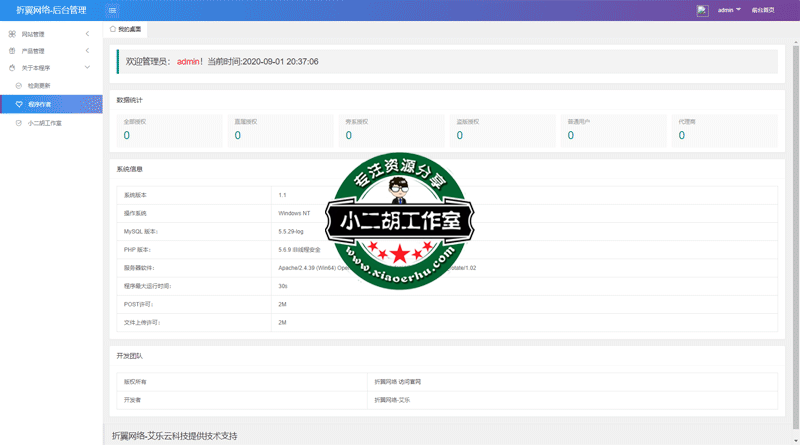Screen dimensions: 800x445
Task: Click the 关于本程序 icon in sidebar
Action: 12,68
